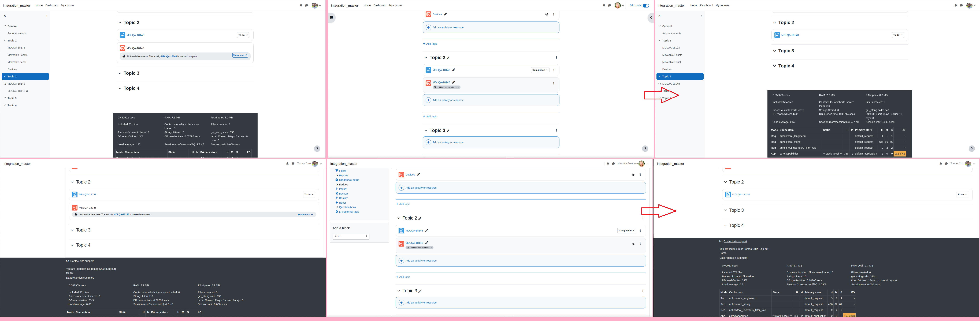Open the Add a block select box

(351, 236)
